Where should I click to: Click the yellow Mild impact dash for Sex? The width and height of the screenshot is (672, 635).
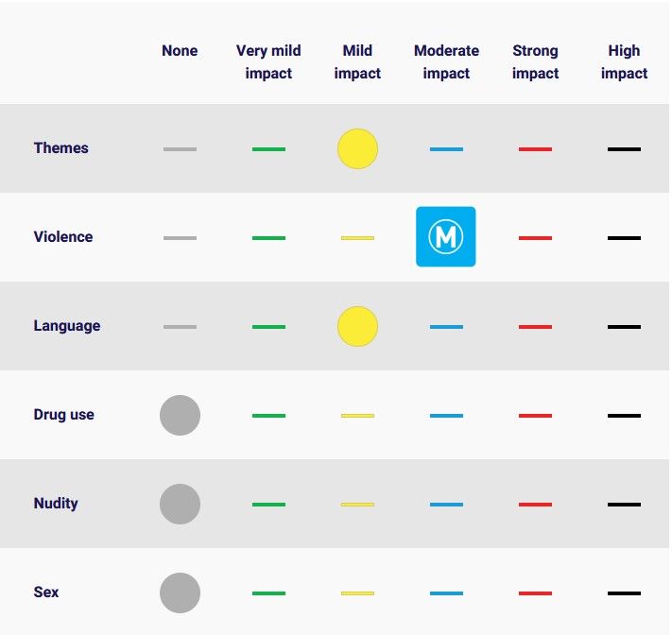point(357,593)
